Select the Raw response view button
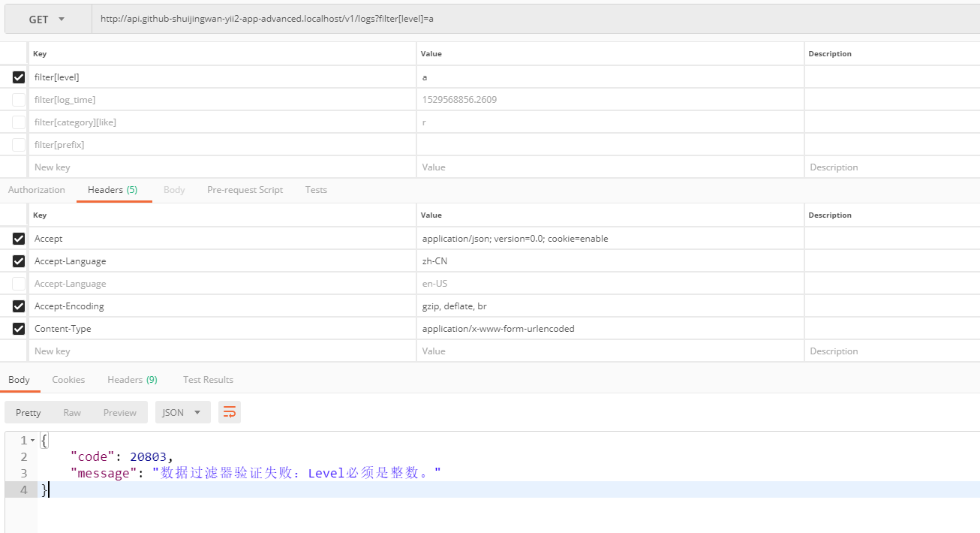The height and width of the screenshot is (533, 980). tap(72, 412)
